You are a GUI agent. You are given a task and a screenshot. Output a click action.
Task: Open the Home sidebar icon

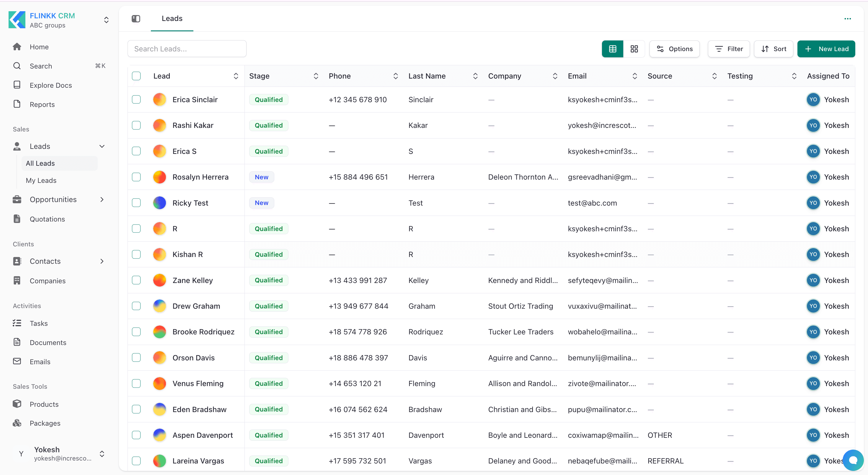[17, 47]
